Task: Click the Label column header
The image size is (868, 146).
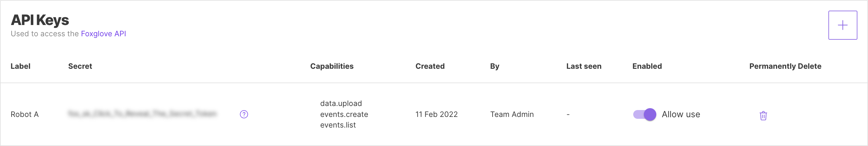Action: click(x=21, y=66)
